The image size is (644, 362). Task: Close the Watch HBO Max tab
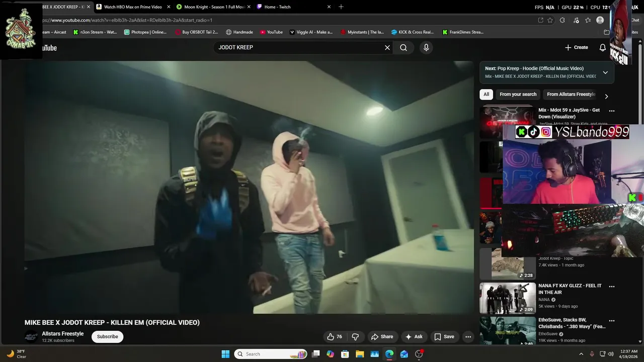(x=168, y=7)
